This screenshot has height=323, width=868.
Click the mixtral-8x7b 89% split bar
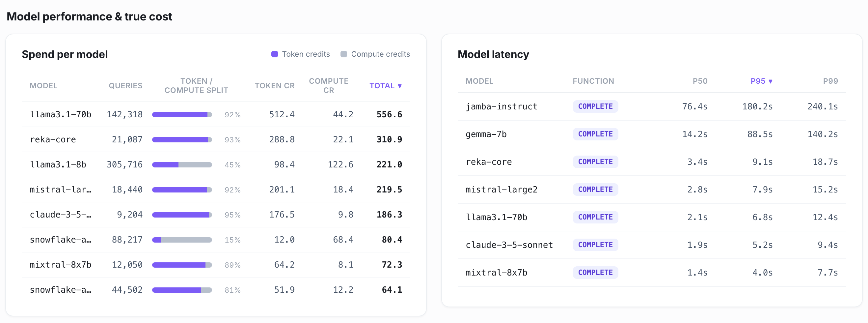pyautogui.click(x=182, y=265)
